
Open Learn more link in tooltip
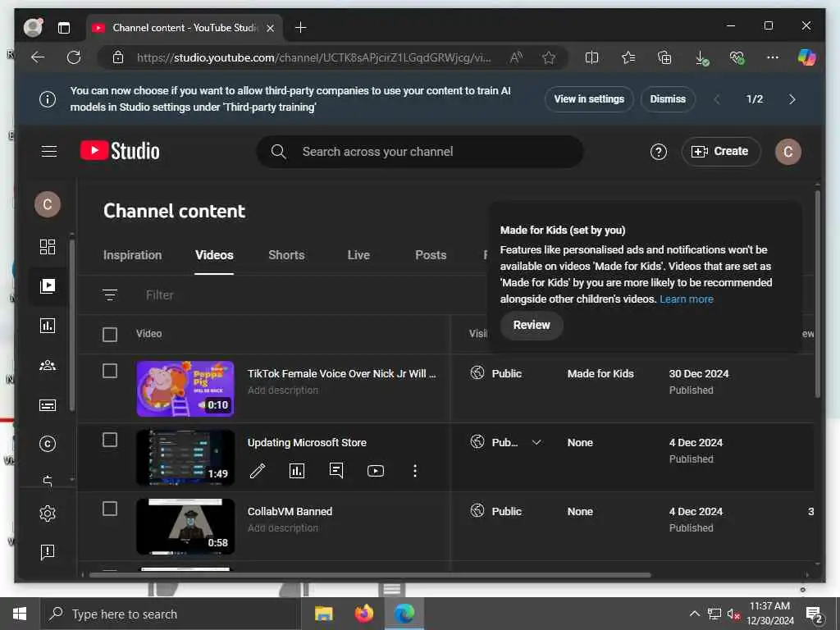click(x=687, y=299)
